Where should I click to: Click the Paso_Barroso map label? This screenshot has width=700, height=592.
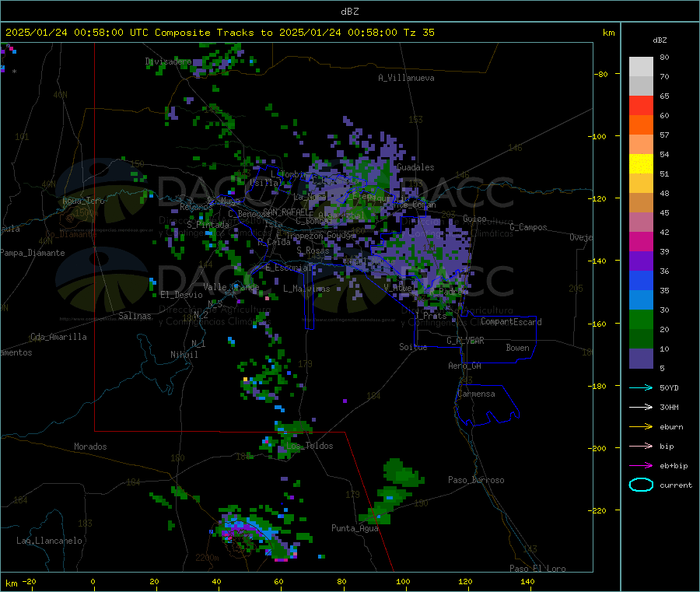[x=476, y=481]
